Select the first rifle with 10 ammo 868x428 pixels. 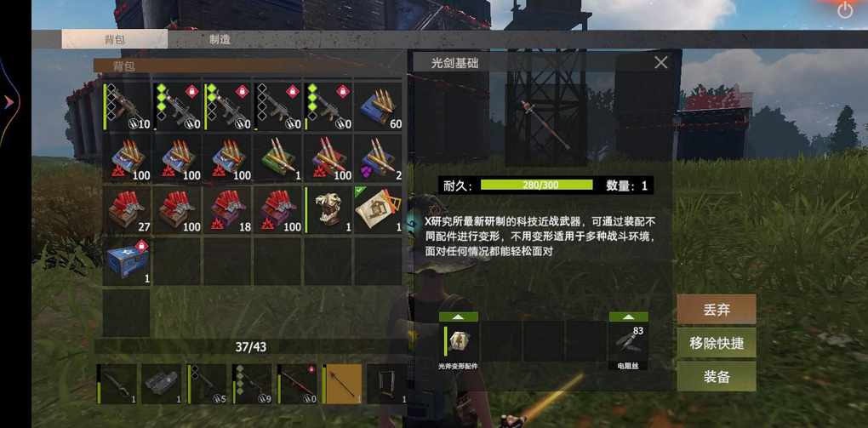(126, 107)
